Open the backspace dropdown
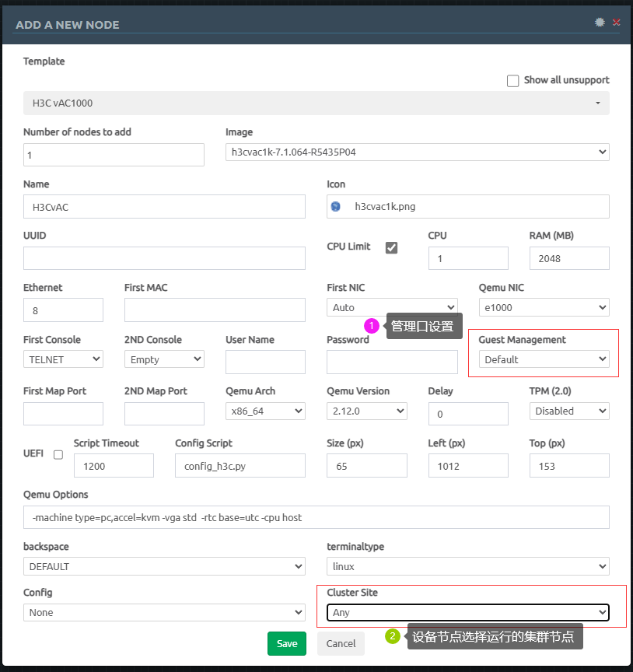633x672 pixels. tap(164, 566)
